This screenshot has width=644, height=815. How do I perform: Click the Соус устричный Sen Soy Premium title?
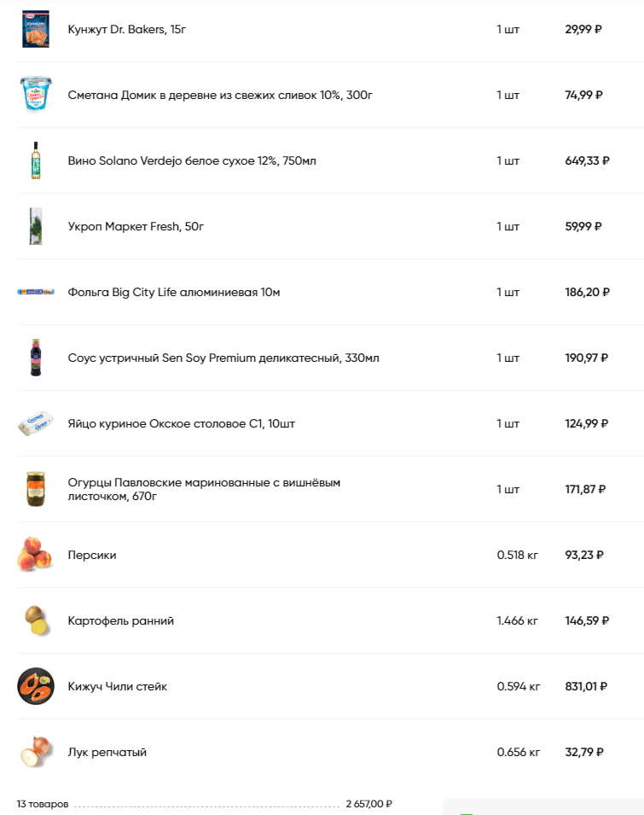(223, 358)
